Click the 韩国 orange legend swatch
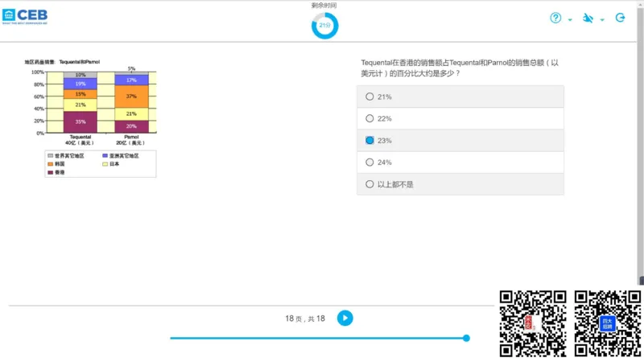 50,164
